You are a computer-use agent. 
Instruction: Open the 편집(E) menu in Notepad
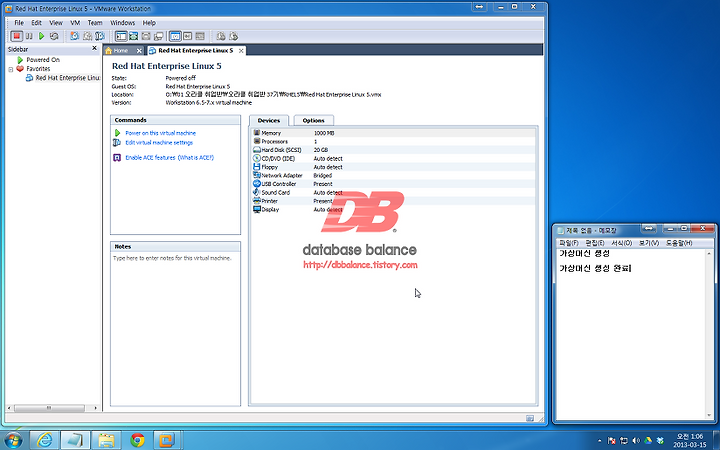595,243
